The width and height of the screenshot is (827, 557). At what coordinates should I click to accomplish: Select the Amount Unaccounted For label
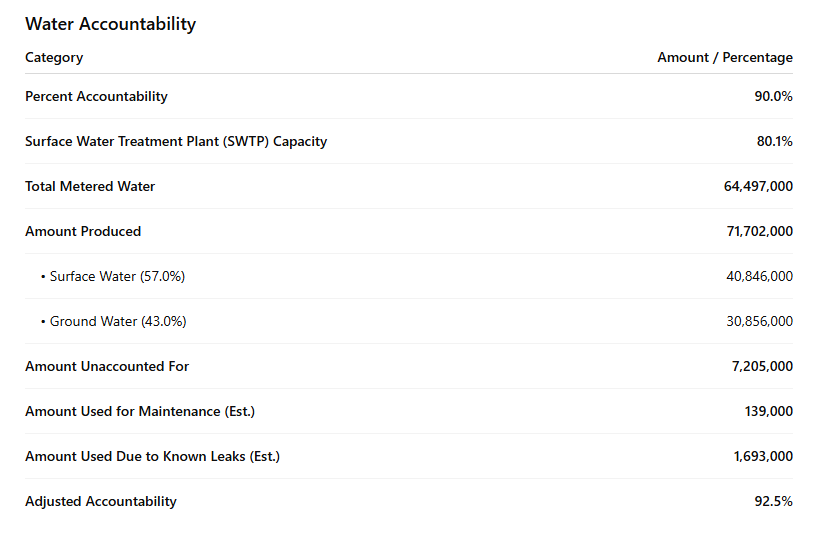pos(107,367)
